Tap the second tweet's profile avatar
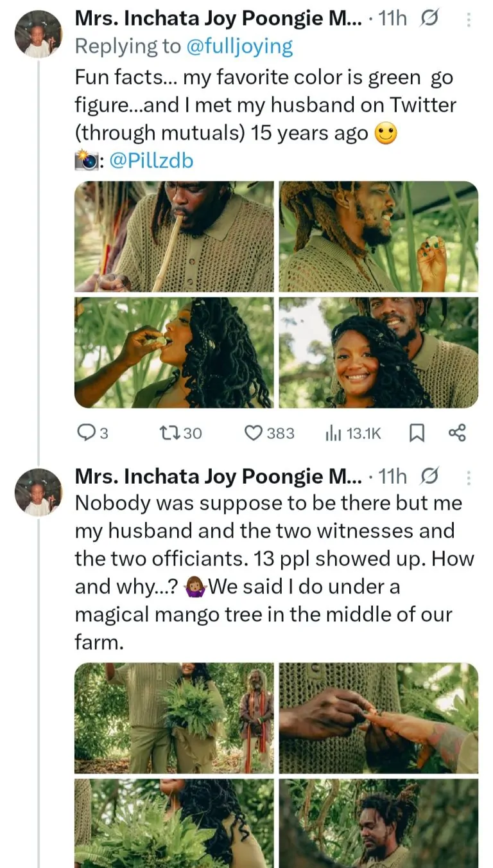Viewport: 493px width, 868px height. click(39, 492)
